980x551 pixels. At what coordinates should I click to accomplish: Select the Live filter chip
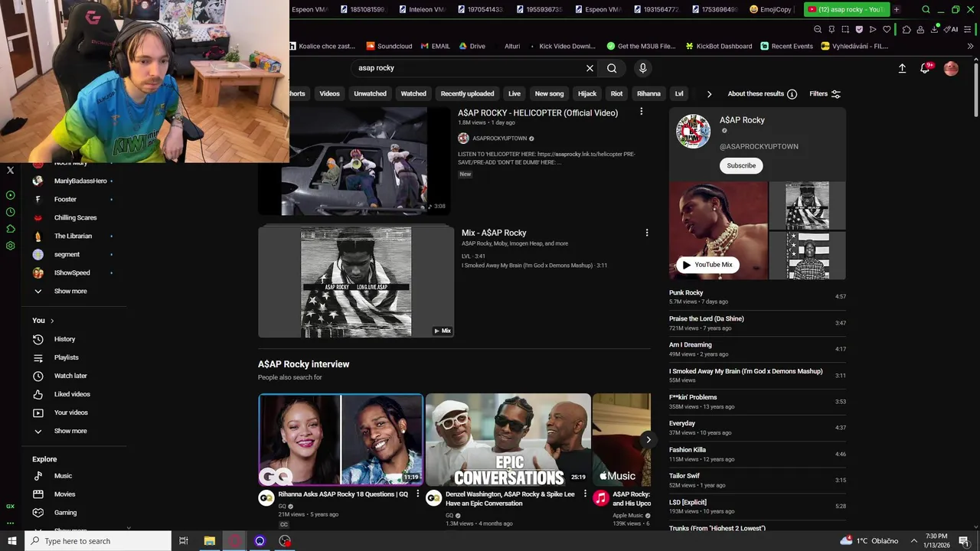[x=514, y=94]
